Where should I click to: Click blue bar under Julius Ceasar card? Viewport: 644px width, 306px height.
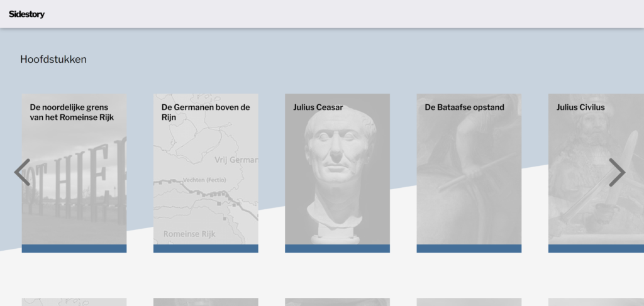(x=337, y=249)
